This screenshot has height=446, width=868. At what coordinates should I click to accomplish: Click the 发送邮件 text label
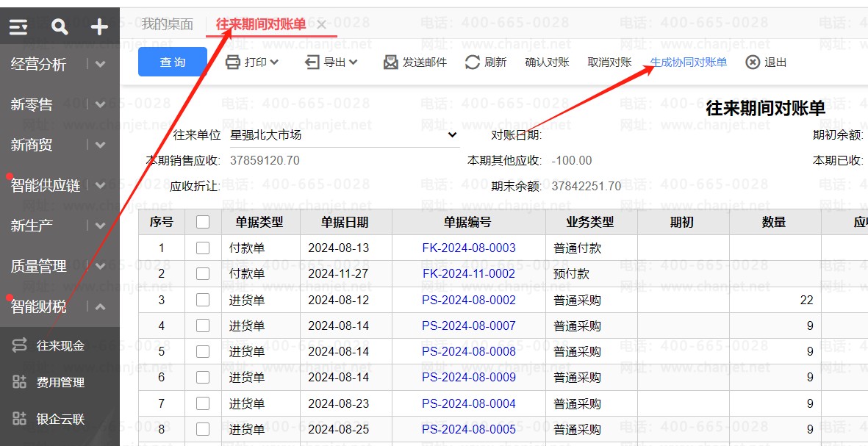(x=425, y=62)
